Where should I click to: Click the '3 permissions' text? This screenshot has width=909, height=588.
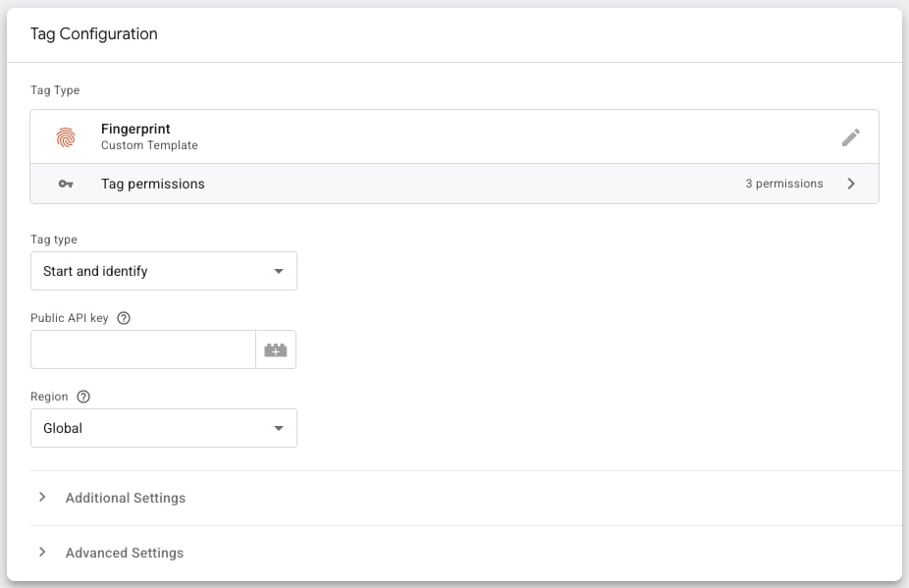(x=783, y=184)
